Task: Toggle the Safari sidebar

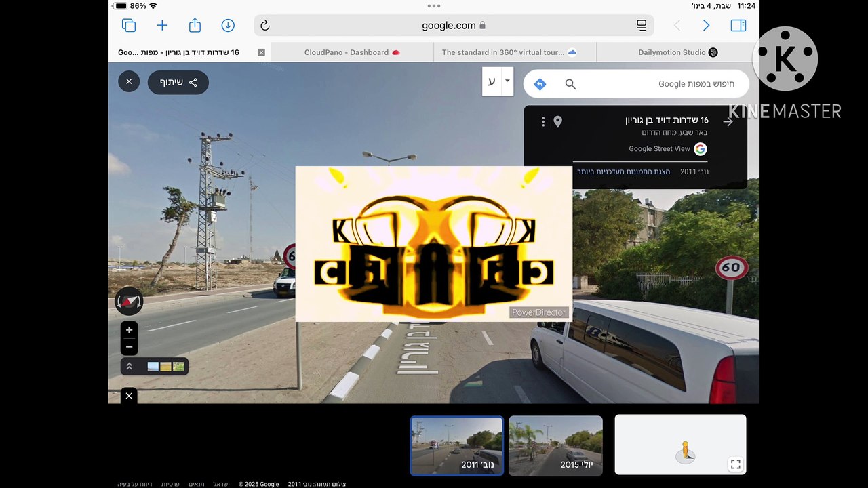Action: coord(738,25)
